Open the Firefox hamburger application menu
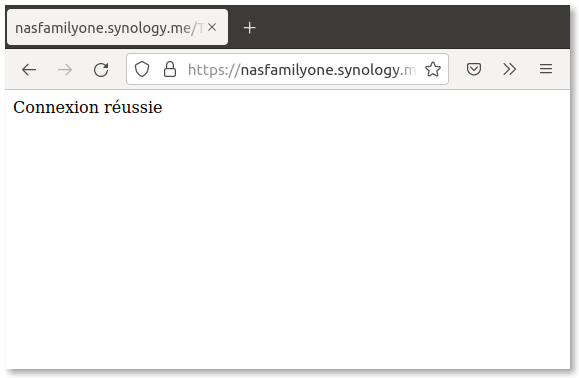The height and width of the screenshot is (378, 579). coord(546,69)
